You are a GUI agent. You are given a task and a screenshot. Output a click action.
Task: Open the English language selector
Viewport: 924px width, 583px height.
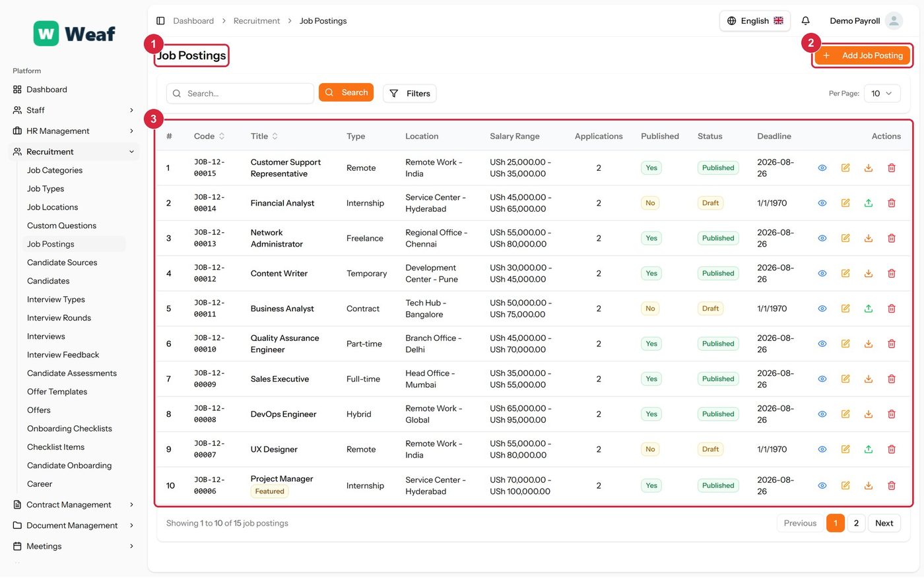tap(754, 21)
